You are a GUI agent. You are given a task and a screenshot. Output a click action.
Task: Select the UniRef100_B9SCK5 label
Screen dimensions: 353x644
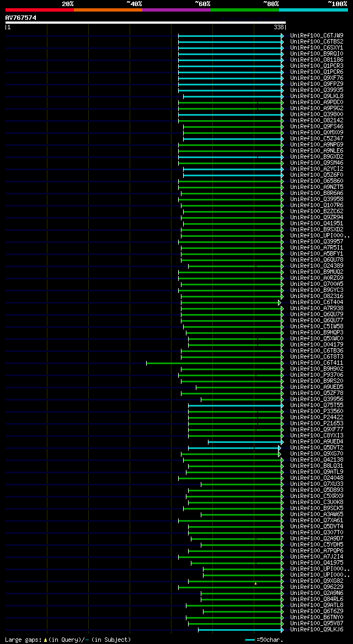coord(317,508)
